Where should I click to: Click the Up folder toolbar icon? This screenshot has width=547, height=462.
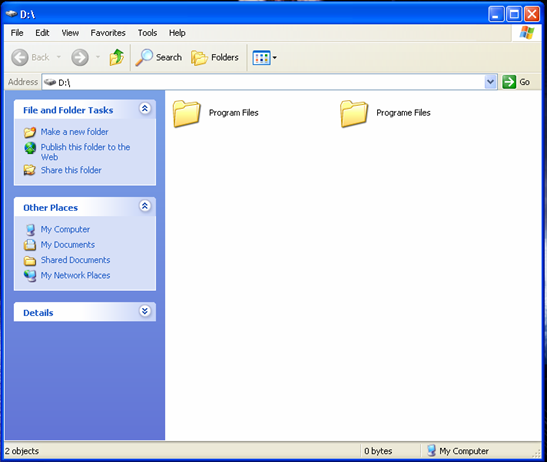pyautogui.click(x=116, y=57)
